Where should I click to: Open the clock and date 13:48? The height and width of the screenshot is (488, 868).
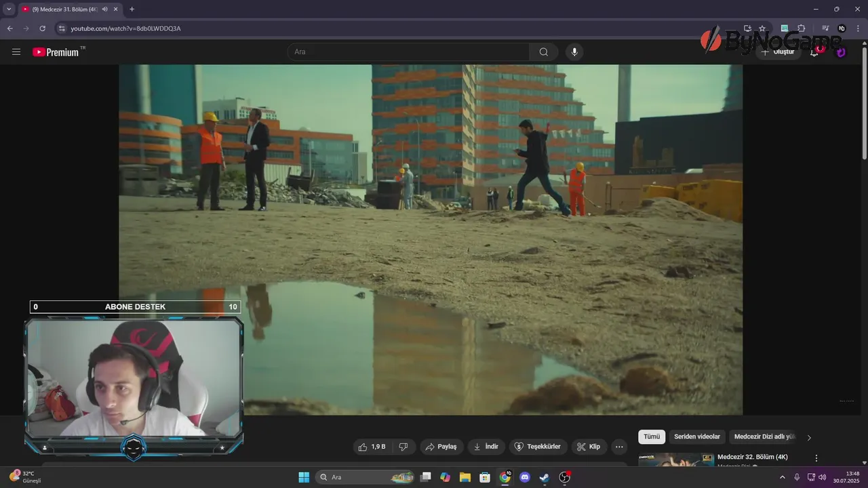pyautogui.click(x=847, y=477)
